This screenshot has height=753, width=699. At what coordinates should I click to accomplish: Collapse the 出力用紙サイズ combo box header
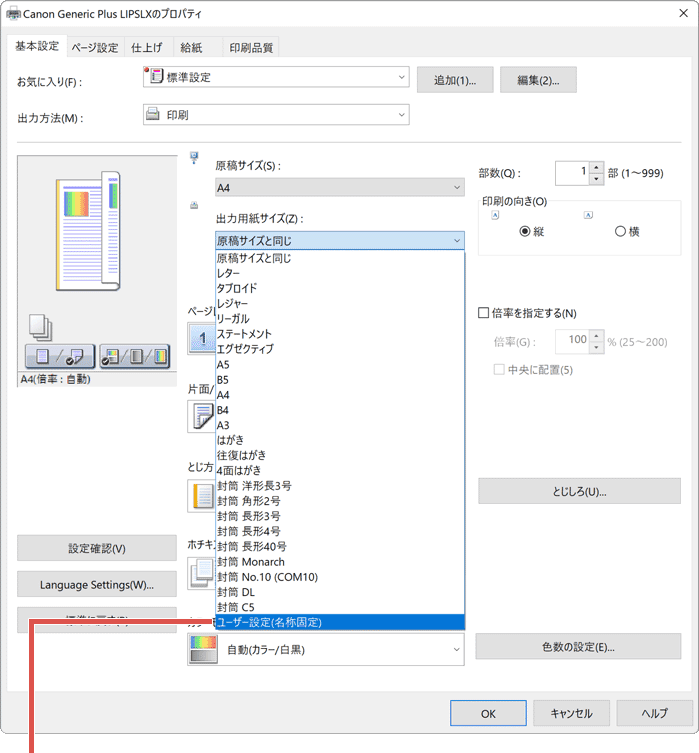339,241
